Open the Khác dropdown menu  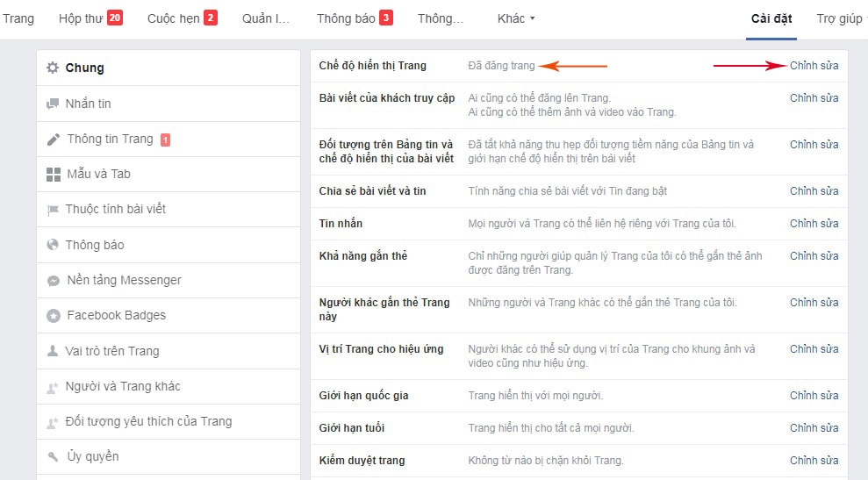point(516,18)
